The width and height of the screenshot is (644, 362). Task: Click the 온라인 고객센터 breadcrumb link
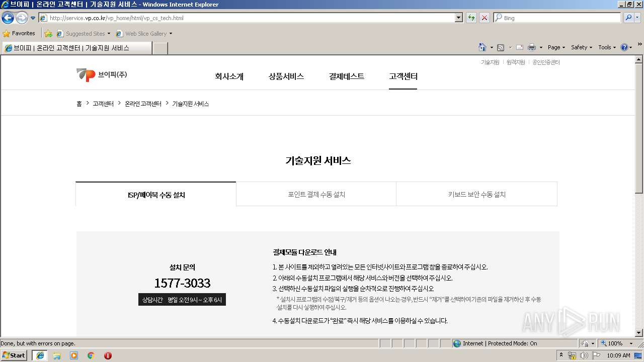143,104
